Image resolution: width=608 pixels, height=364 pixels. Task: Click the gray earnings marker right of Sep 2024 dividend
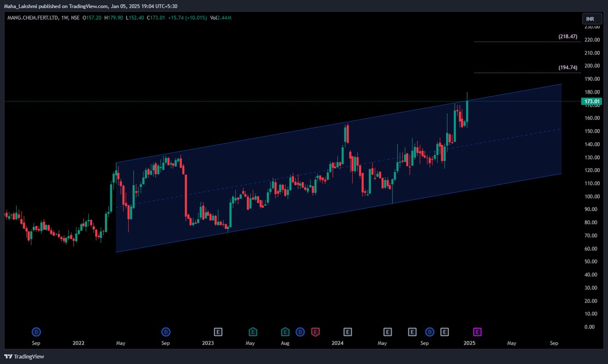[445, 332]
